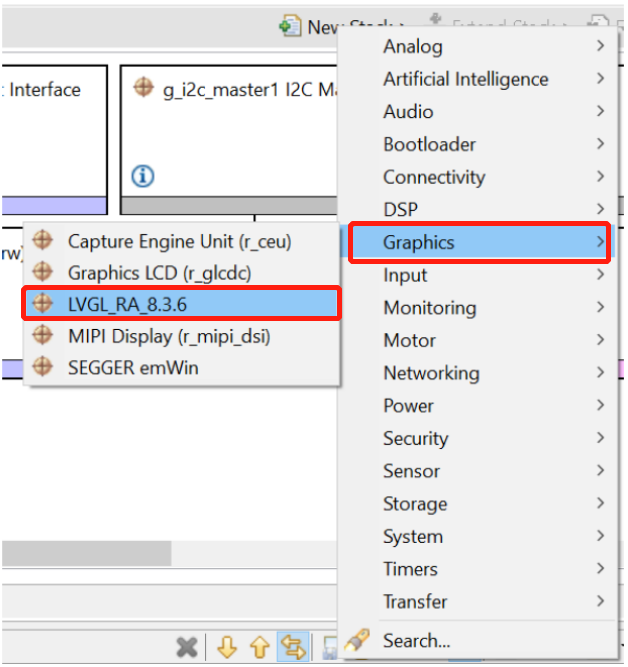Expand the Storage submenu arrow
This screenshot has height=667, width=628.
tap(600, 503)
